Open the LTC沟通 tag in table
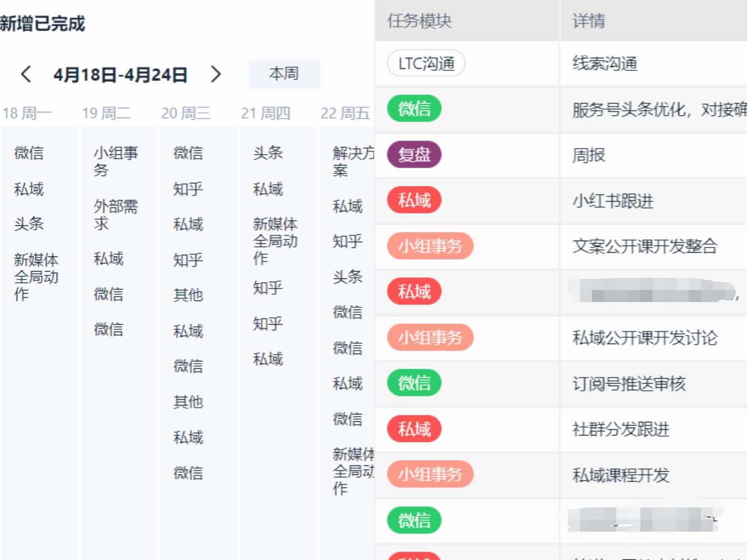The height and width of the screenshot is (560, 747). click(x=426, y=64)
